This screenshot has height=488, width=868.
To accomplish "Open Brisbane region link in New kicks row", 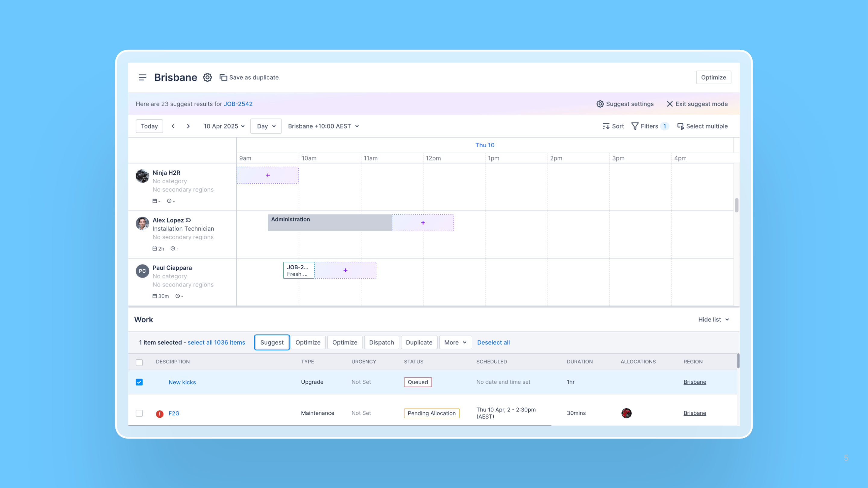I will (694, 382).
